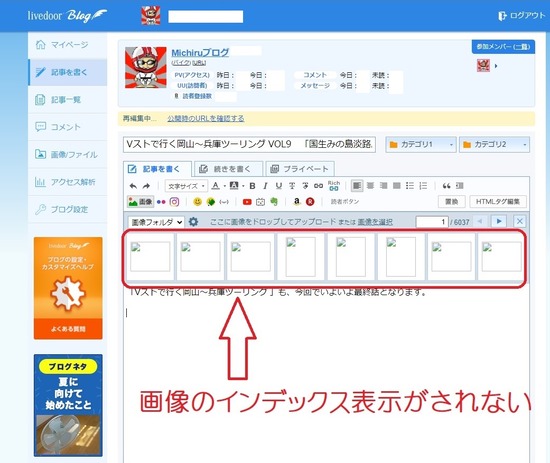This screenshot has width=550, height=463.
Task: Open the text color picker (A icon)
Action: (216, 186)
